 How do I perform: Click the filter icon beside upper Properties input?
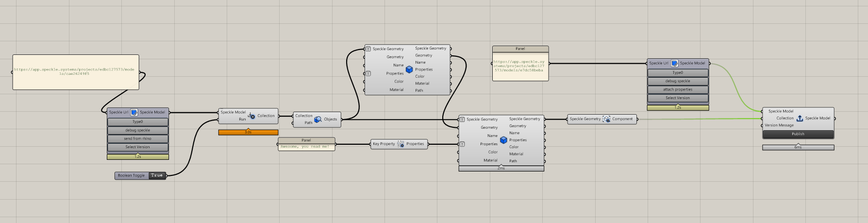point(368,74)
